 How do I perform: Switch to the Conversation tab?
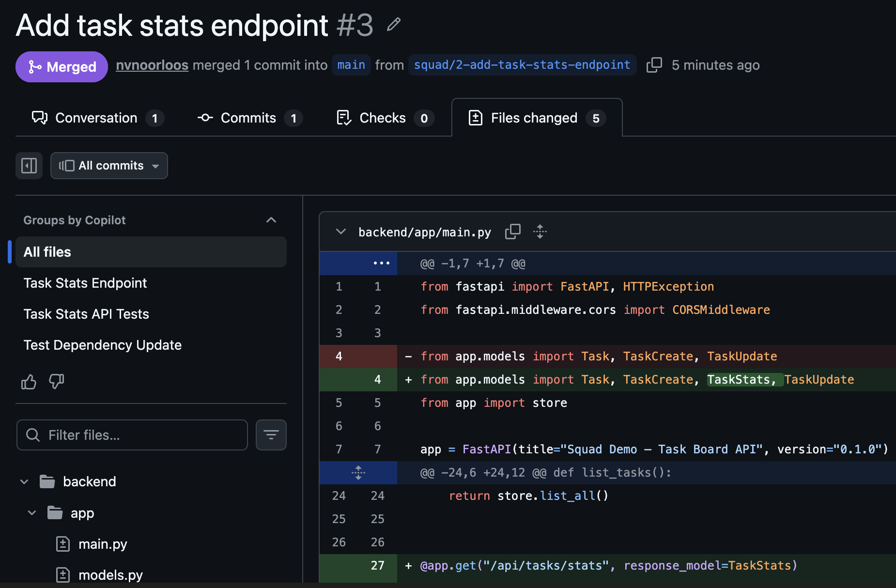97,118
